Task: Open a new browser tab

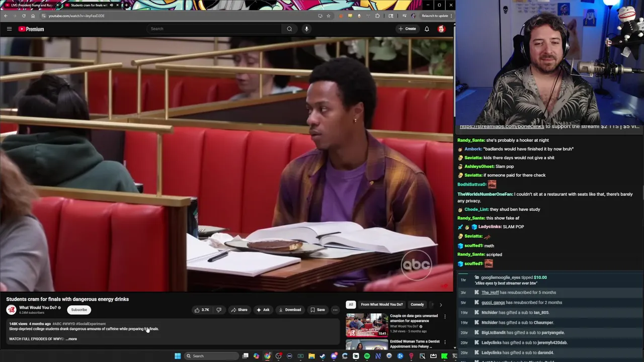Action: pos(126,5)
